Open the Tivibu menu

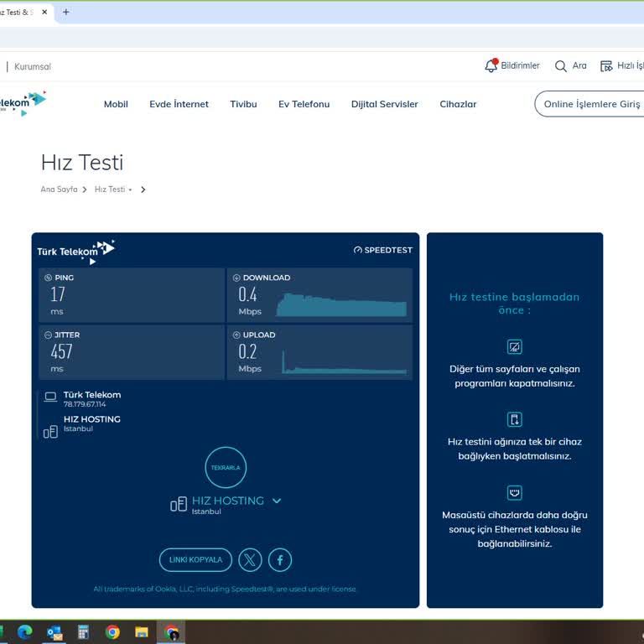pyautogui.click(x=243, y=104)
